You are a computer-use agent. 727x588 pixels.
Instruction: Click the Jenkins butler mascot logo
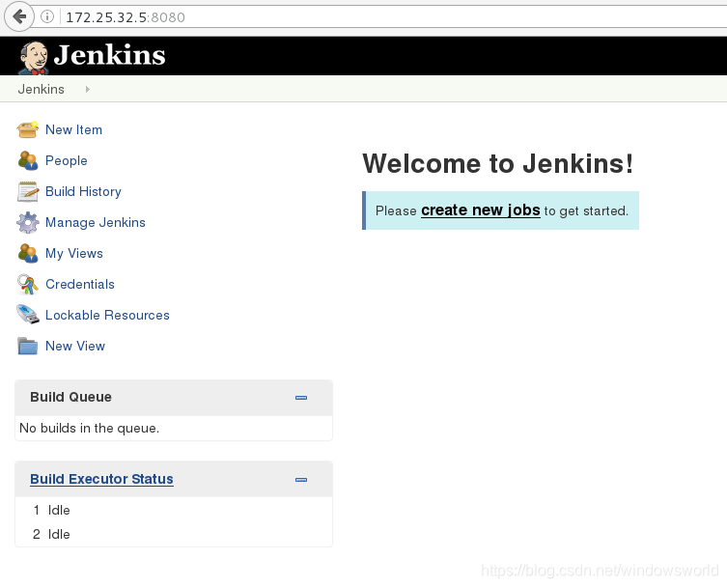(x=33, y=58)
